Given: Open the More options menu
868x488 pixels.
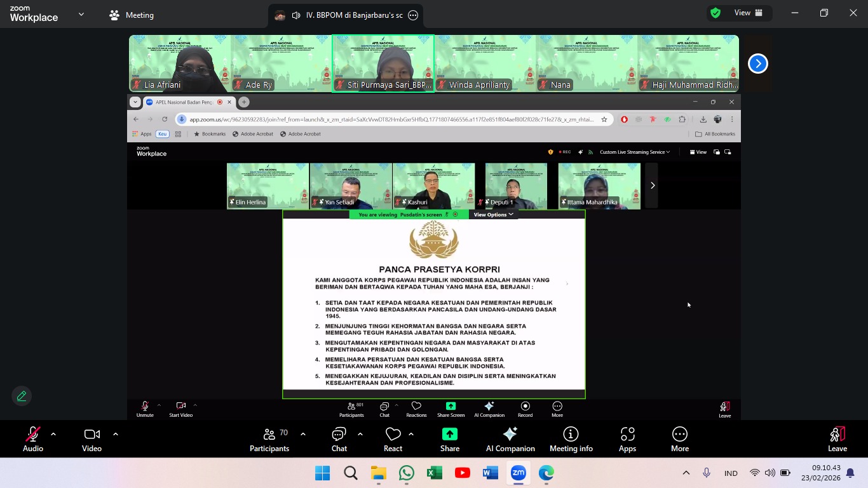Looking at the screenshot, I should [x=679, y=439].
